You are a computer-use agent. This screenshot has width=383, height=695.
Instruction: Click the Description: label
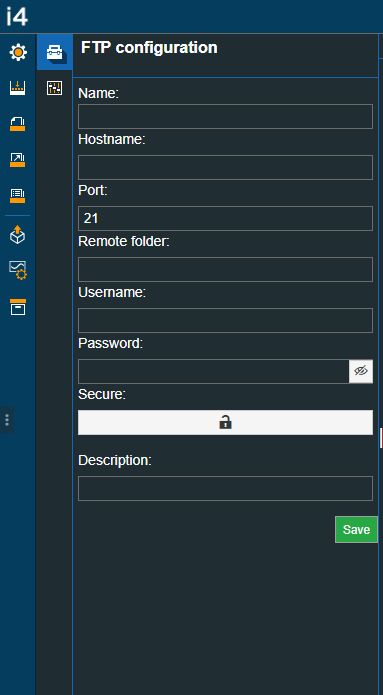(115, 461)
